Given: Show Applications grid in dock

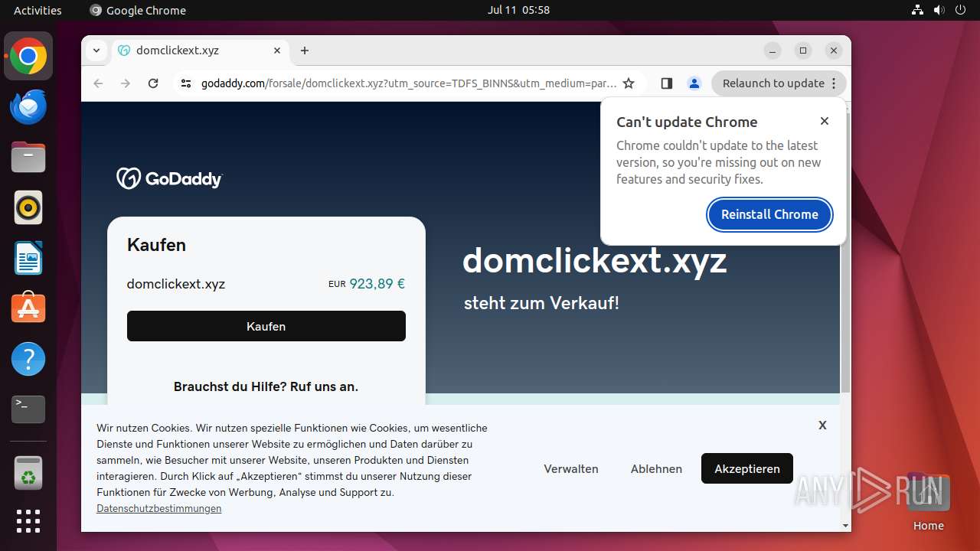Looking at the screenshot, I should tap(28, 521).
